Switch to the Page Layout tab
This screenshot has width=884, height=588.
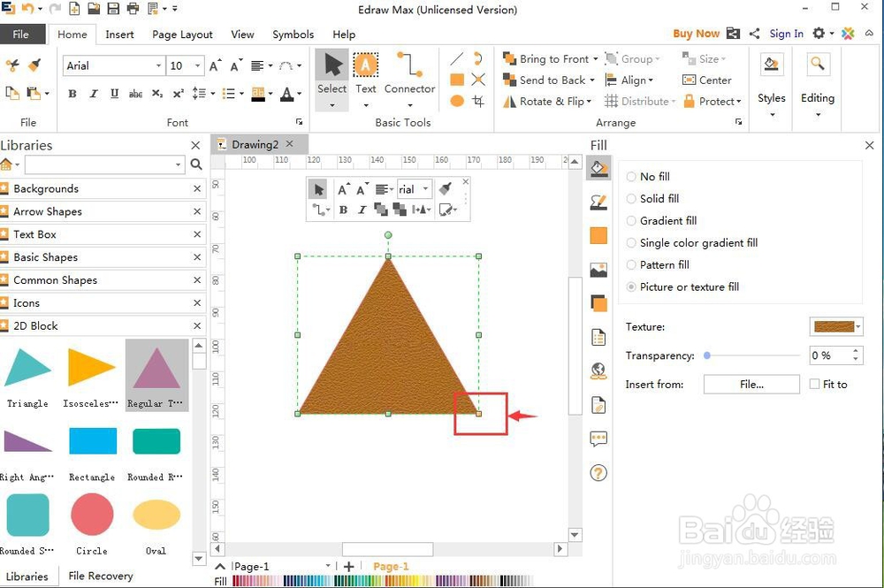[x=182, y=34]
